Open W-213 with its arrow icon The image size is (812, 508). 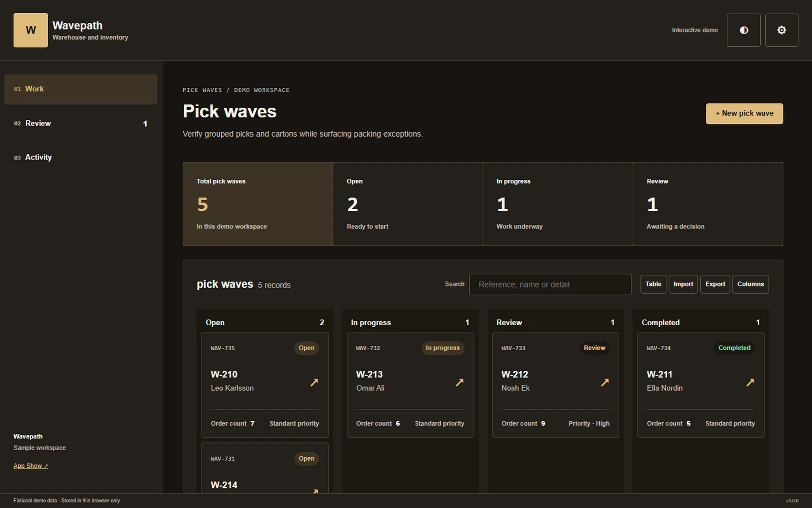point(459,382)
